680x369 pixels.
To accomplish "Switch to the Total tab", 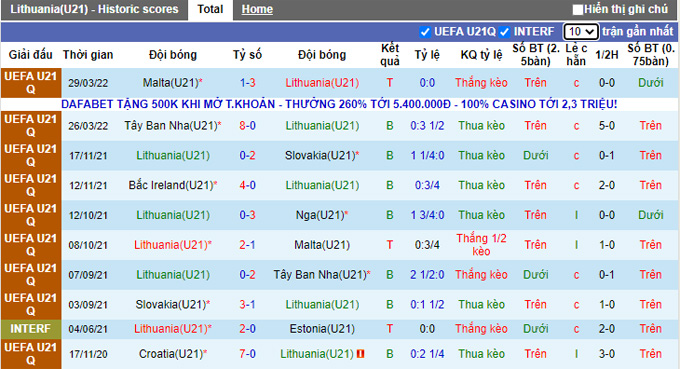I will pyautogui.click(x=210, y=9).
